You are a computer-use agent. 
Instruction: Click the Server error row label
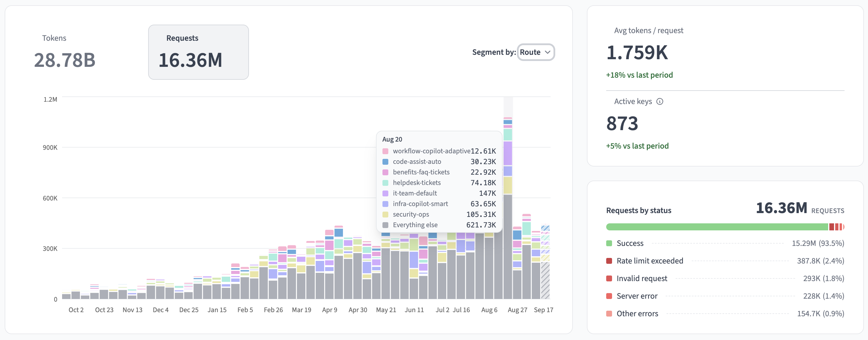pos(637,296)
